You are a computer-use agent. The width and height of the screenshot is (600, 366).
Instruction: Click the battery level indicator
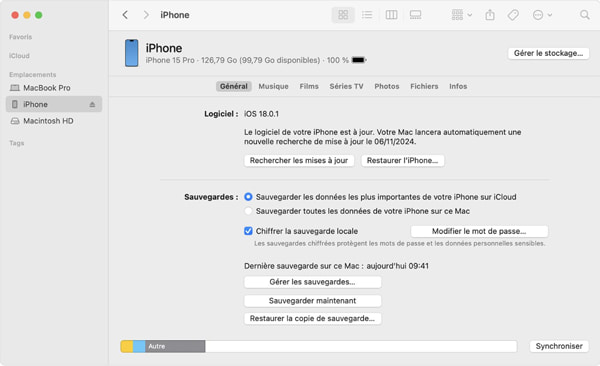(359, 60)
